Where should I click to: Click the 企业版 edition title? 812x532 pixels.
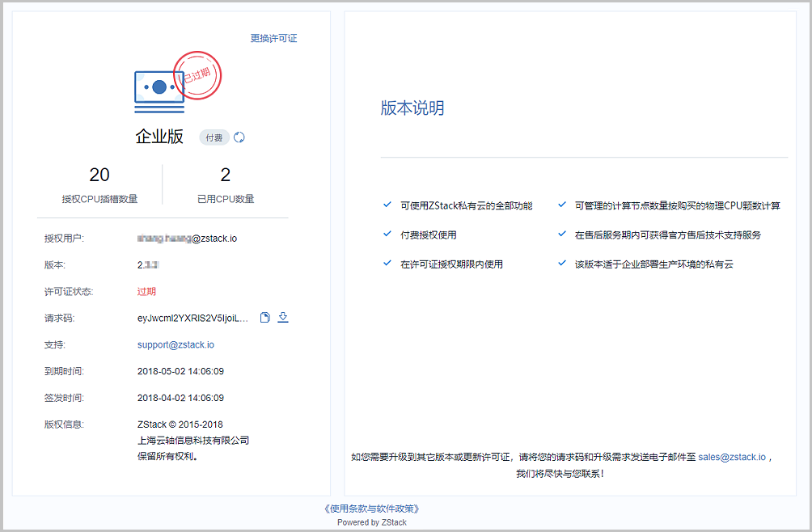click(x=159, y=137)
